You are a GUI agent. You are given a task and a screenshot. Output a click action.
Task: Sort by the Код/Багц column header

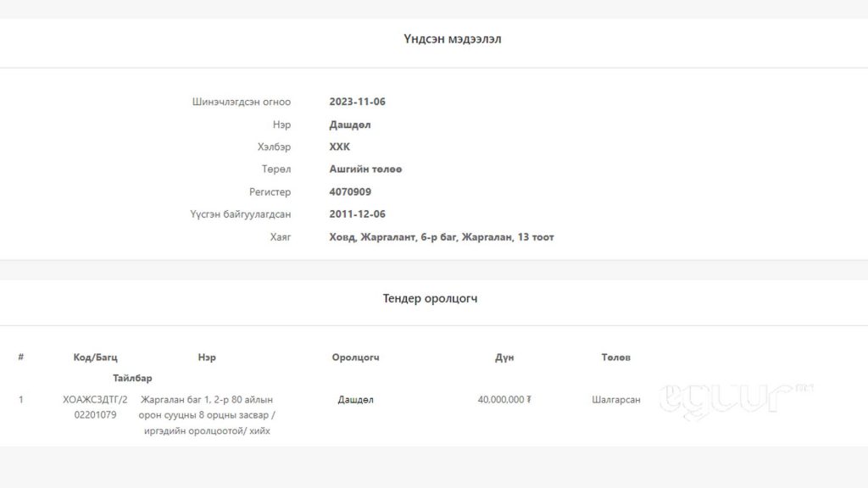click(x=95, y=358)
